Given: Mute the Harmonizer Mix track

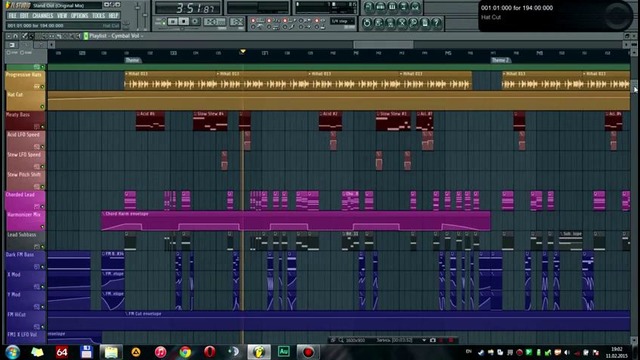Looking at the screenshot, I should 42,227.
